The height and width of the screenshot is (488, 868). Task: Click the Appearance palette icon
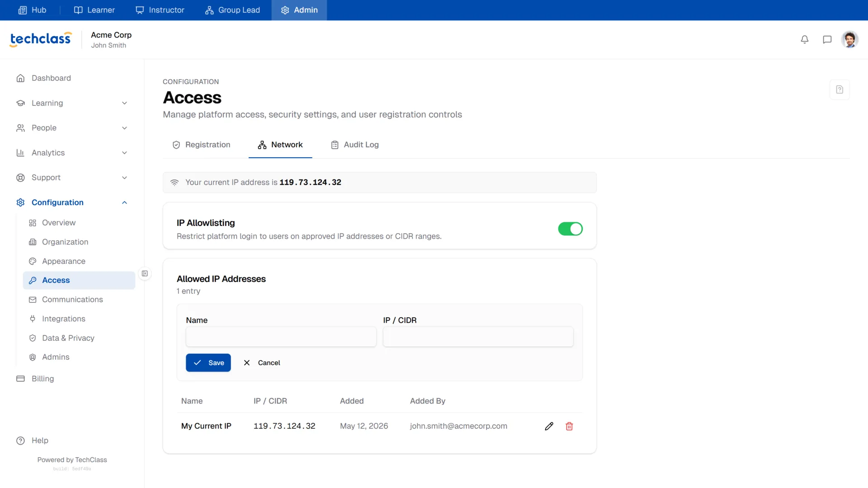click(x=33, y=261)
